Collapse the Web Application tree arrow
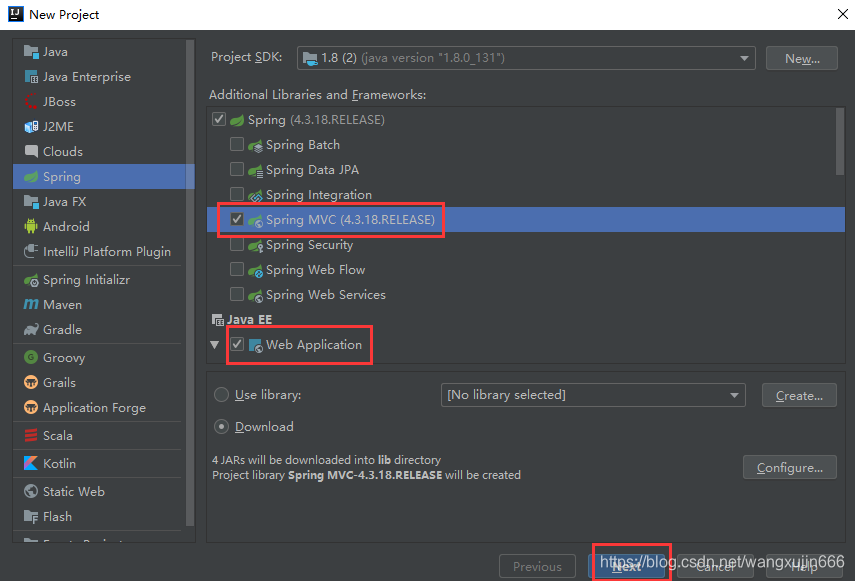The height and width of the screenshot is (581, 855). (214, 344)
